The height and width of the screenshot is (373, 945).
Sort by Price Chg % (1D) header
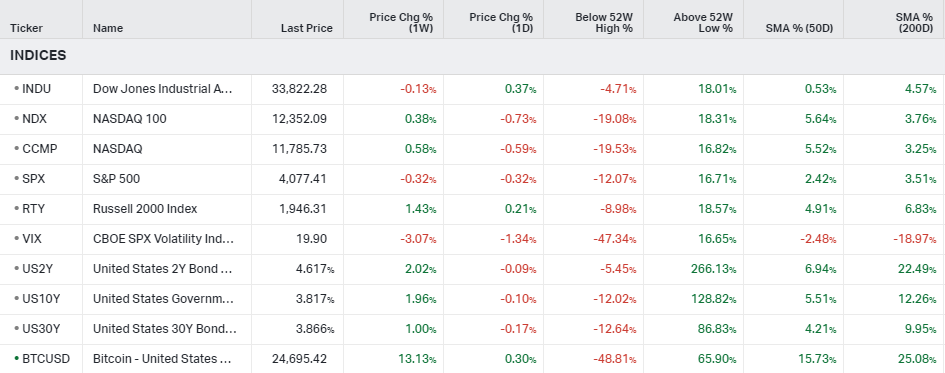coord(501,23)
